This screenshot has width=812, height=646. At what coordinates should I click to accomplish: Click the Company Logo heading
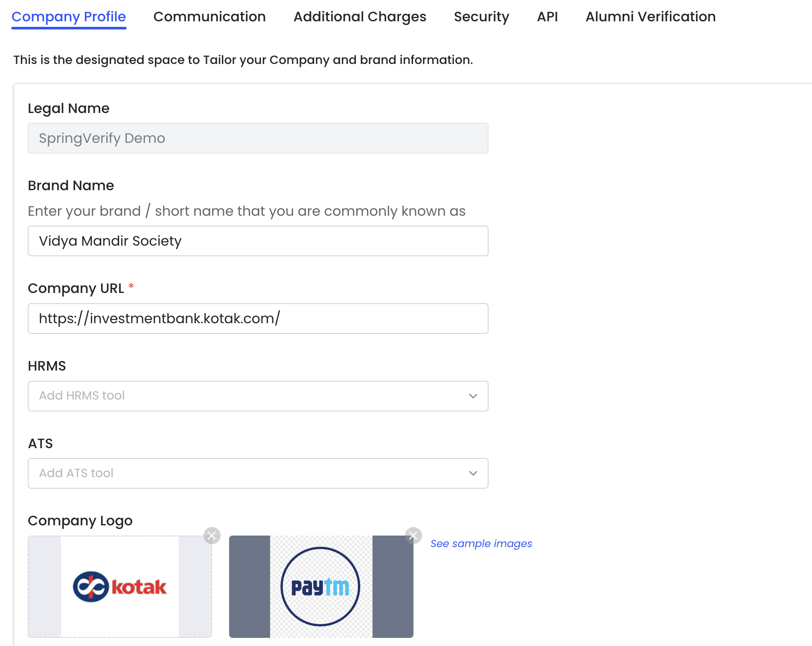pos(80,521)
